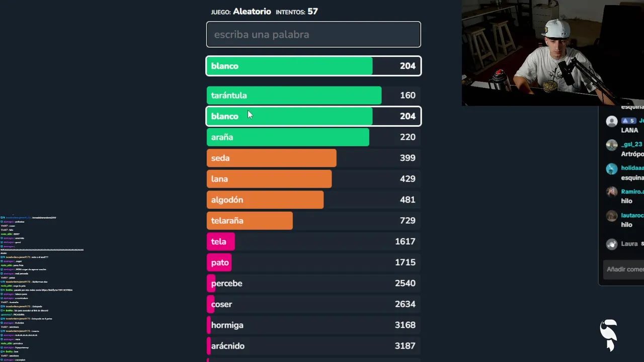Open the default gray avatar above LANA
The width and height of the screenshot is (644, 362).
click(612, 121)
